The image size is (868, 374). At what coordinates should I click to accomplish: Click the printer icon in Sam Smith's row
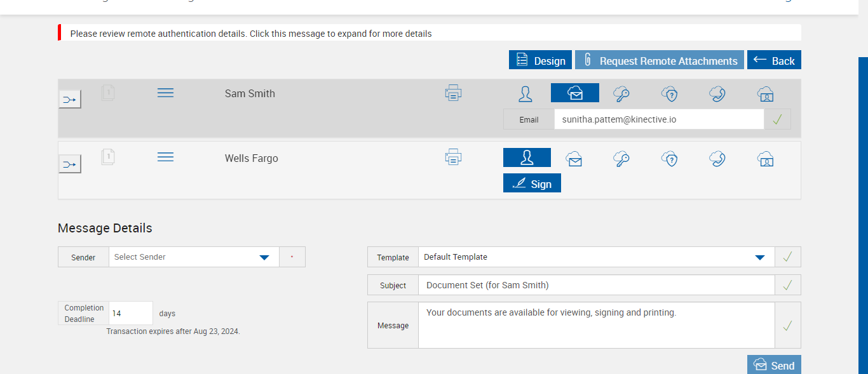click(453, 93)
